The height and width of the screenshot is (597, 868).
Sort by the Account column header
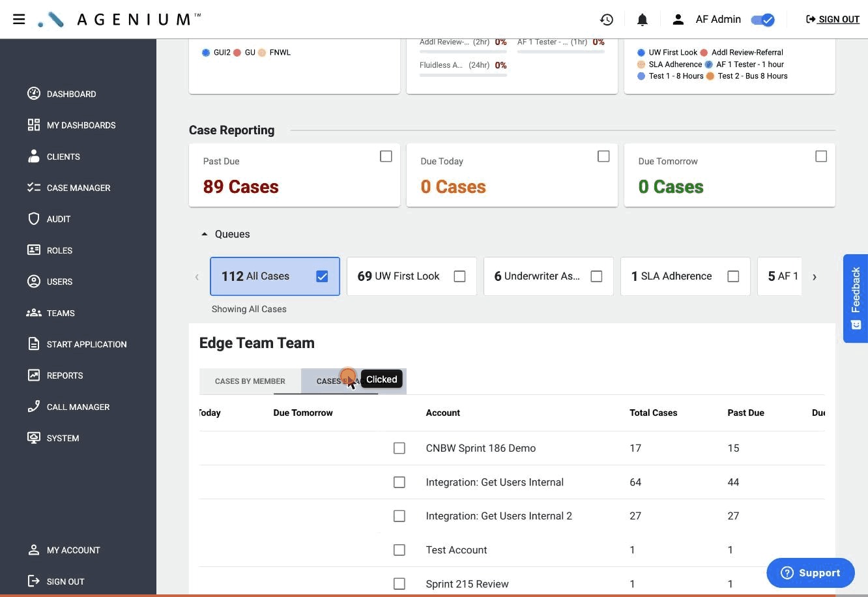442,413
